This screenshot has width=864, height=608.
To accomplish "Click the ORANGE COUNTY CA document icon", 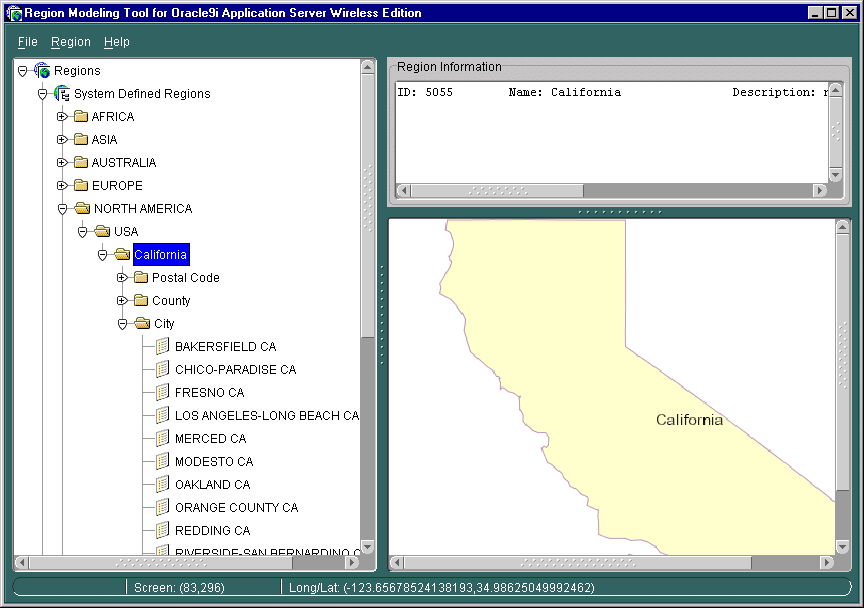I will (163, 507).
